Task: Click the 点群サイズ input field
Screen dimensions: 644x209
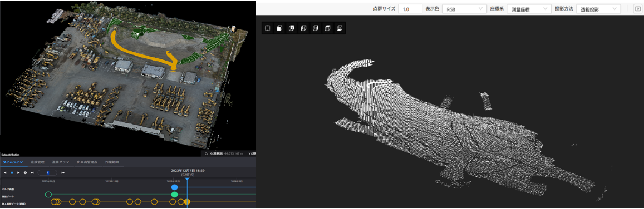Action: (410, 9)
